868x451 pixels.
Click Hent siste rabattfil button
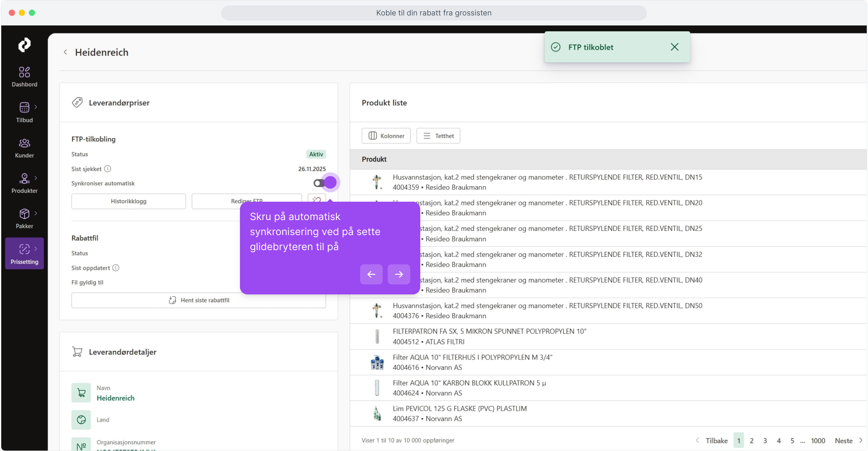pyautogui.click(x=199, y=300)
